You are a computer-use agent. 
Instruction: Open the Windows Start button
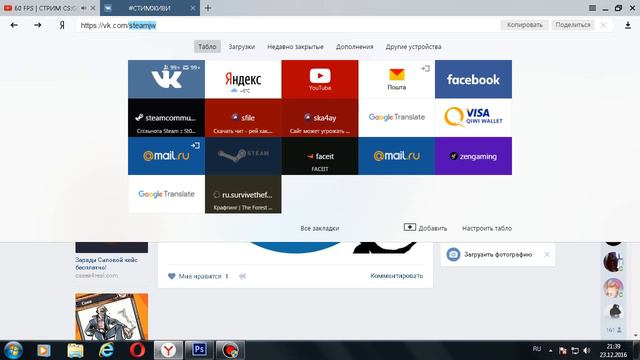point(13,350)
